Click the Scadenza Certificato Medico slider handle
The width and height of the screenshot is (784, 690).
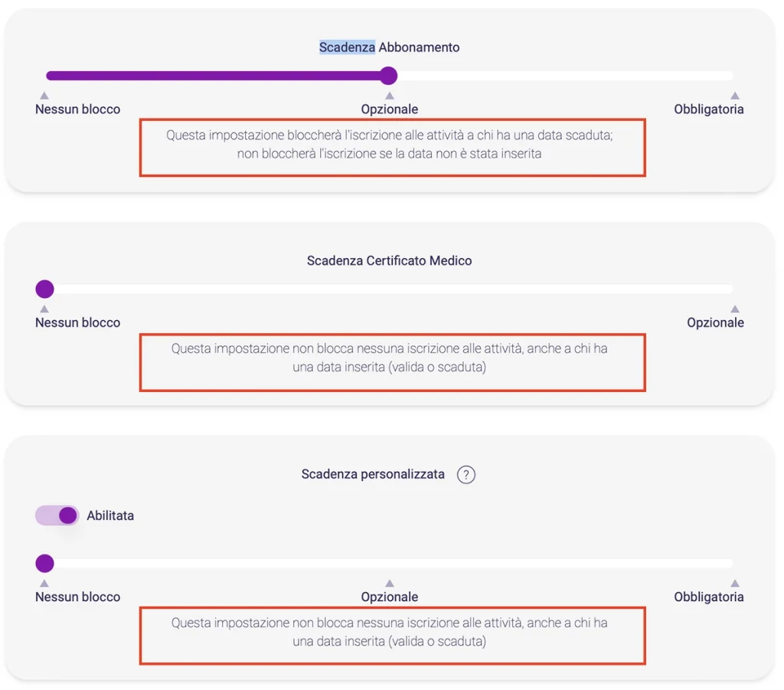[x=45, y=289]
